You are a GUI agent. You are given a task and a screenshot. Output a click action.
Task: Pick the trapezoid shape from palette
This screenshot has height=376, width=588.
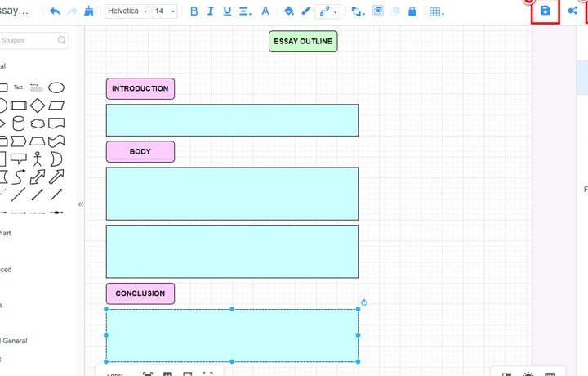[x=37, y=141]
